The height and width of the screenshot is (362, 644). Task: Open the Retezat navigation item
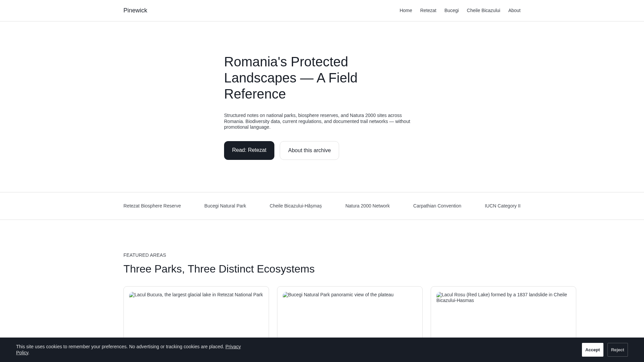coord(428,10)
